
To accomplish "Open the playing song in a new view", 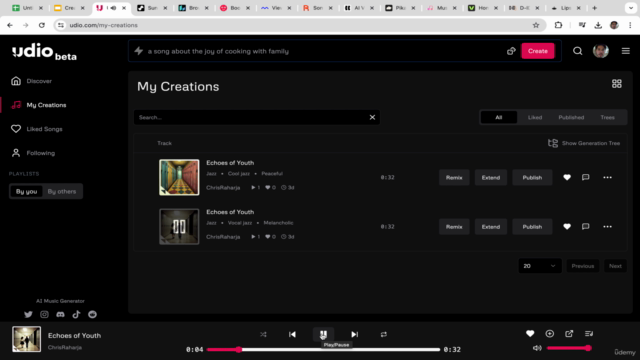I will click(569, 334).
